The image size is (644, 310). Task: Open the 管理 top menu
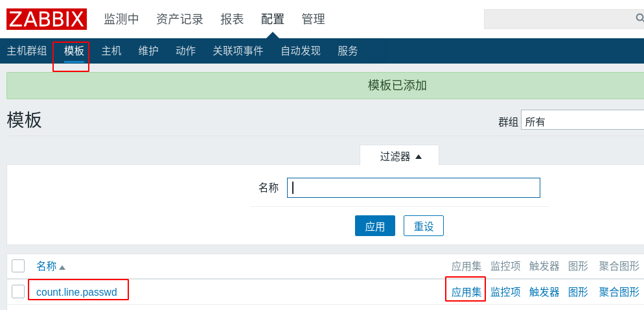click(x=314, y=19)
